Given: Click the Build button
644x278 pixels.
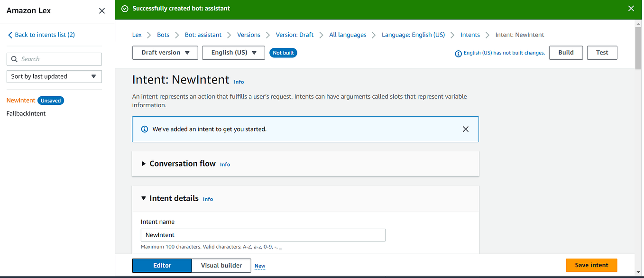Looking at the screenshot, I should [566, 52].
